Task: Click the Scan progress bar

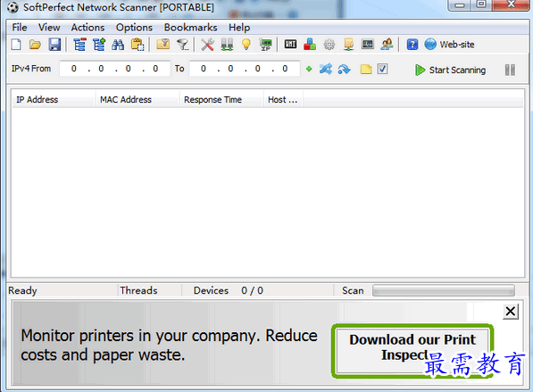Action: (x=444, y=291)
